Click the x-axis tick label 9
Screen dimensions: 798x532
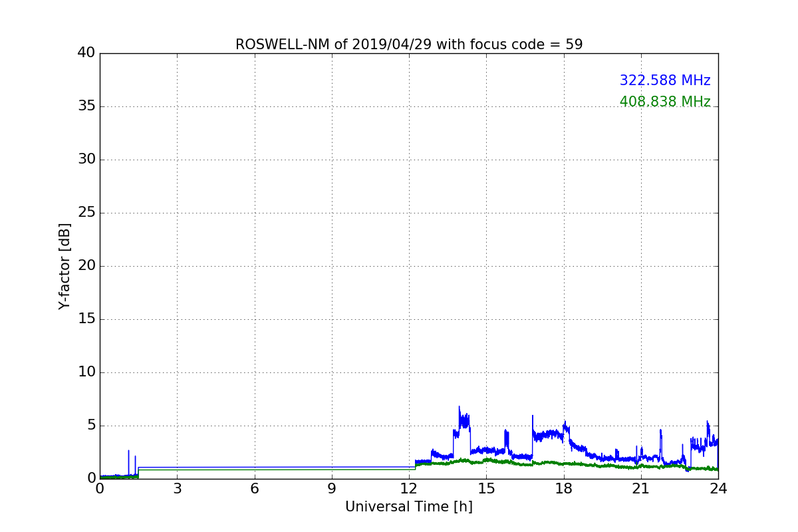click(x=332, y=488)
